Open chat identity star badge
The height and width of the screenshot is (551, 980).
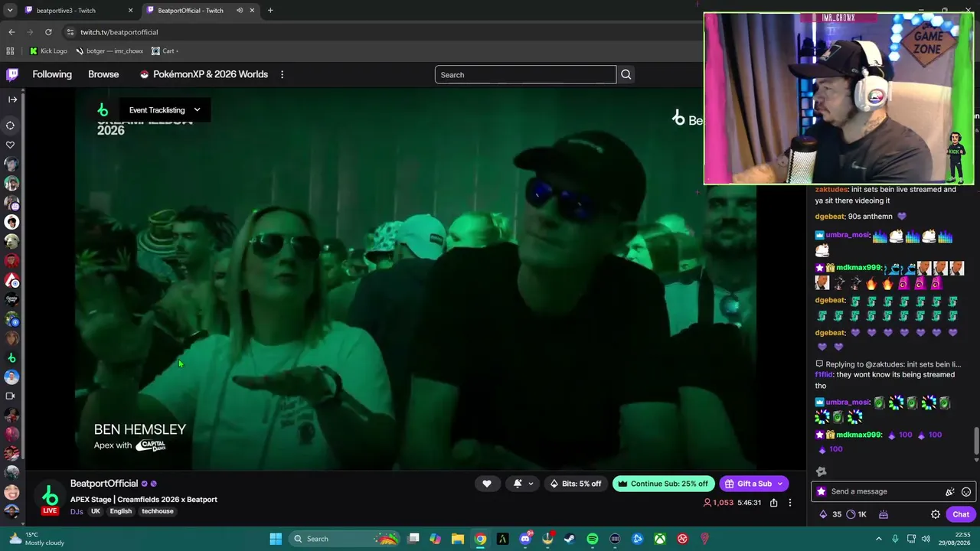(822, 491)
